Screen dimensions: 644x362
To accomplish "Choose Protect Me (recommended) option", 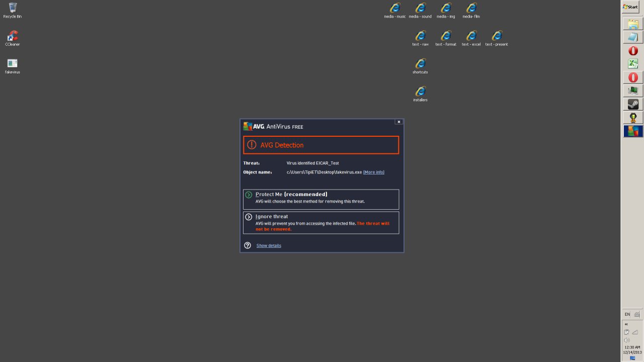I will tap(321, 199).
